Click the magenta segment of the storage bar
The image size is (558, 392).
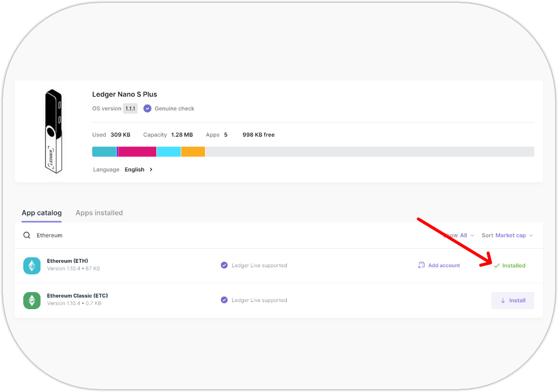pos(138,152)
